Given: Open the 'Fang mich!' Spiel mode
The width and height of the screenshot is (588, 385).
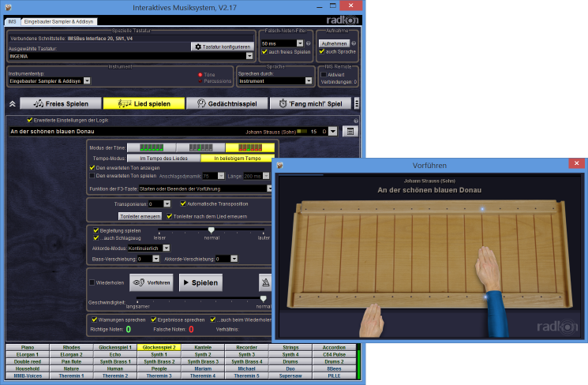Looking at the screenshot, I should click(x=310, y=103).
